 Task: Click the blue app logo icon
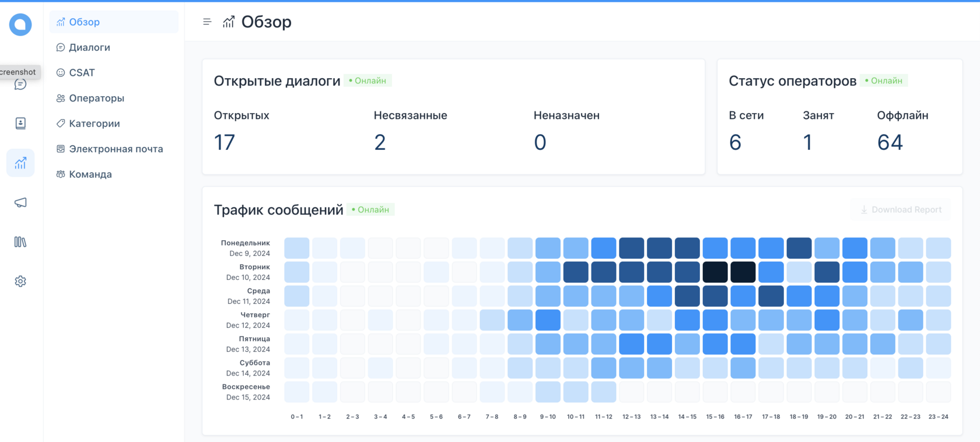[x=20, y=24]
